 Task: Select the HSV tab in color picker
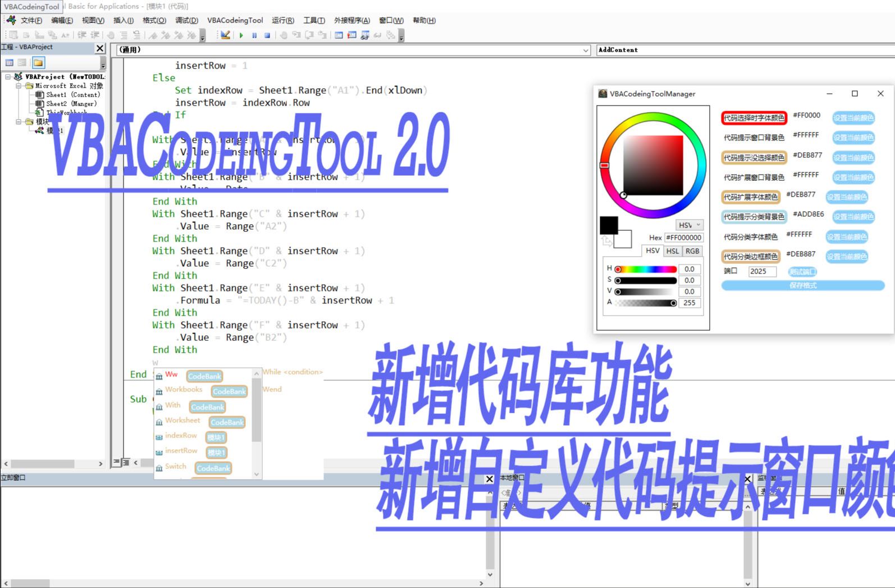pos(652,251)
